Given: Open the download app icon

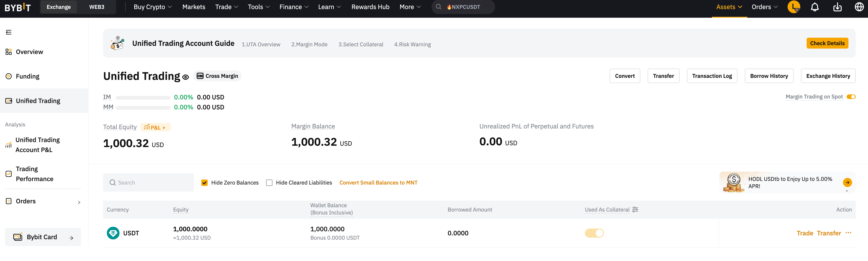Looking at the screenshot, I should 837,7.
